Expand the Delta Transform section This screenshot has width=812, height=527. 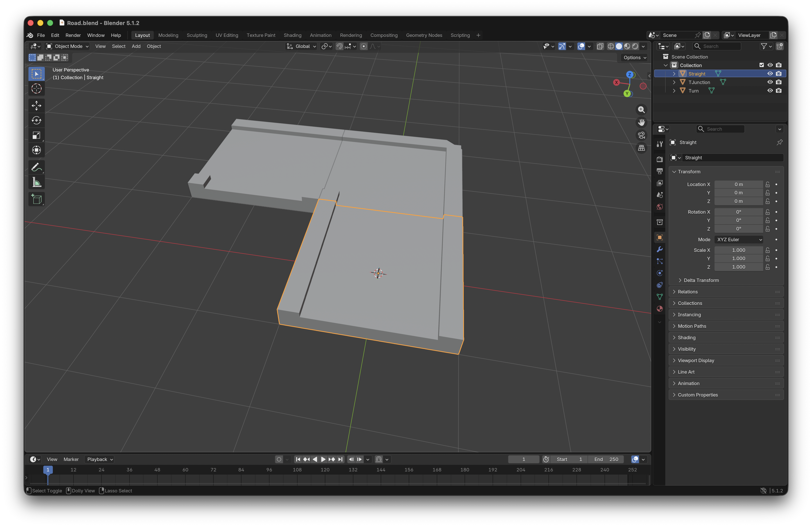coord(701,280)
